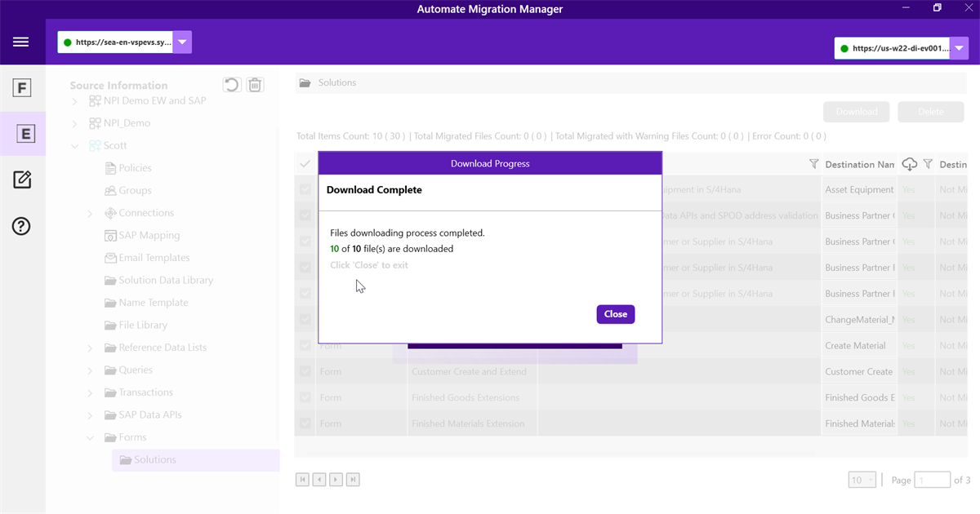Viewport: 980px width, 514px height.
Task: Toggle checkbox for Customer Create and Extend row
Action: click(x=305, y=372)
